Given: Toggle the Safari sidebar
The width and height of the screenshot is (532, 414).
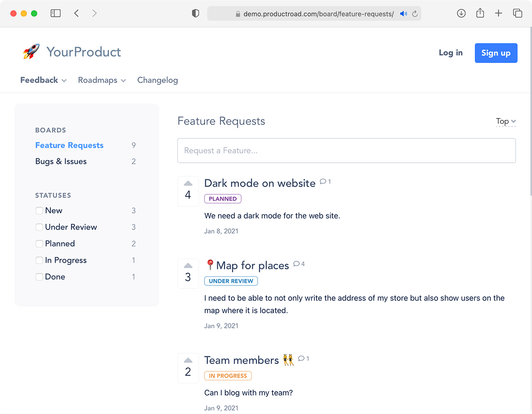Looking at the screenshot, I should click(x=55, y=13).
